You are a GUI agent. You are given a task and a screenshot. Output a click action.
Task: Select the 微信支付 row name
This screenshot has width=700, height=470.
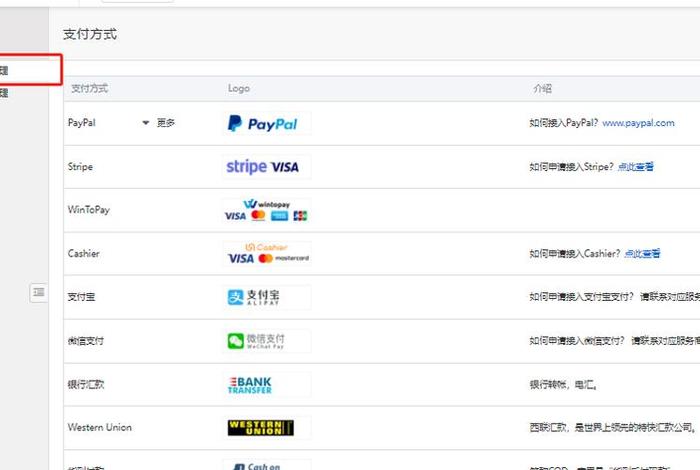click(86, 341)
